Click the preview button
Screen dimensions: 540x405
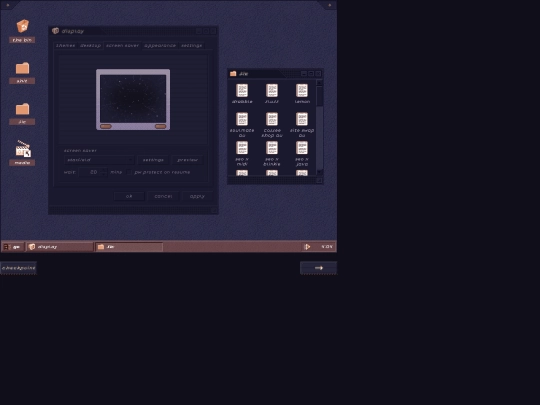(188, 160)
